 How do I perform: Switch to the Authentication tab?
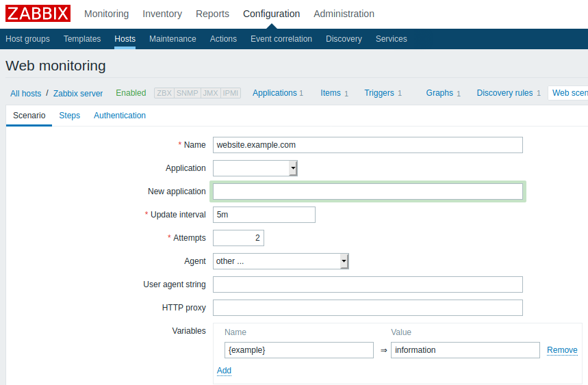(120, 116)
